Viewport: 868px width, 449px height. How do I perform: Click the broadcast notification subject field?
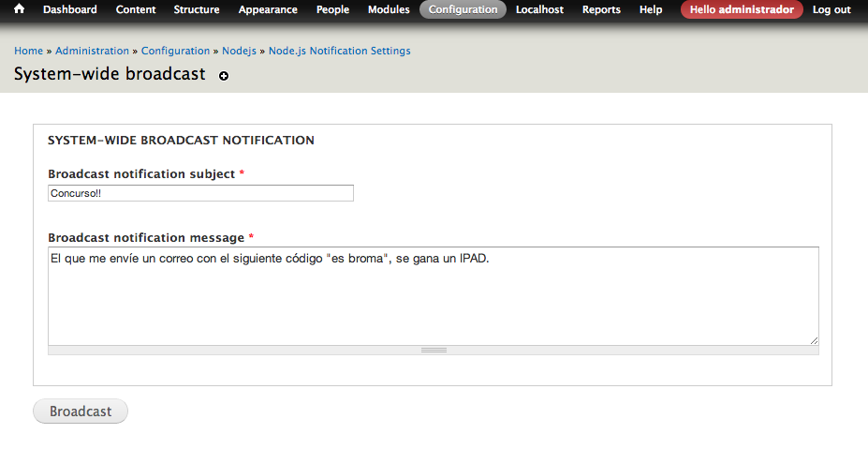point(200,193)
